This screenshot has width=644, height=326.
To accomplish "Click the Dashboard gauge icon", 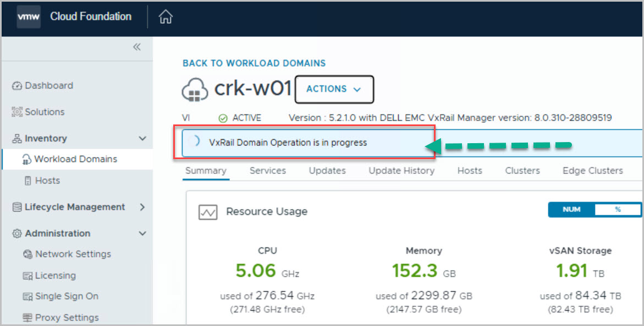I will pos(17,85).
